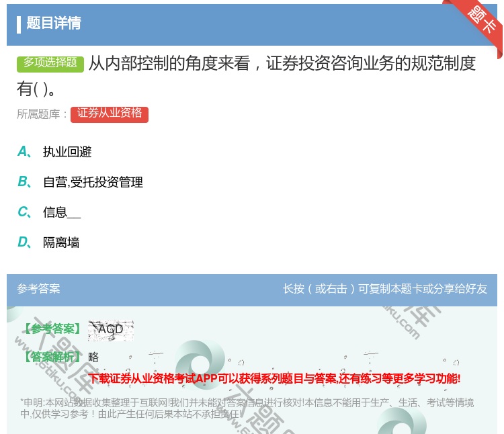This screenshot has width=504, height=434.
Task: Click the 【参考答案】 green label
Action: [x=52, y=329]
